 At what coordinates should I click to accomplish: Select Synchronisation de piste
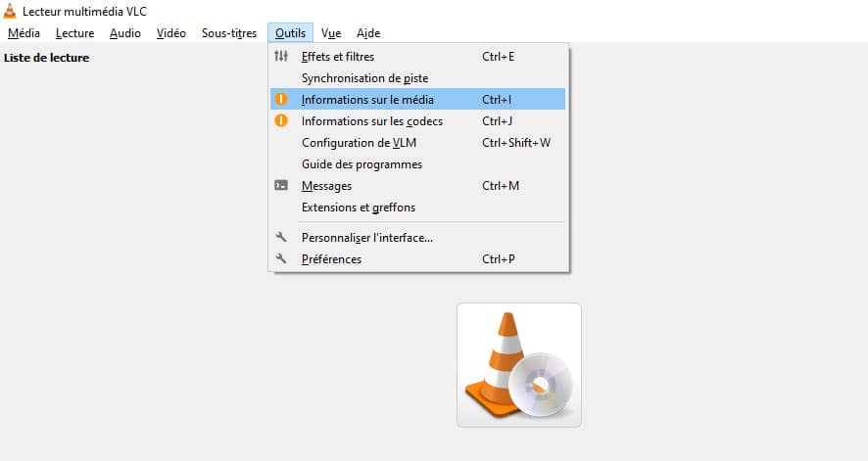click(x=364, y=78)
